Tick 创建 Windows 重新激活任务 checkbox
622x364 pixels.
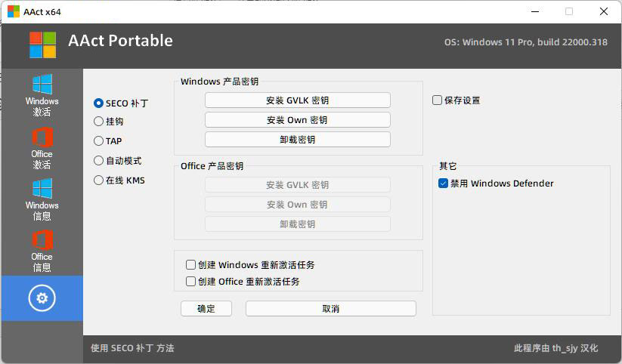(191, 265)
